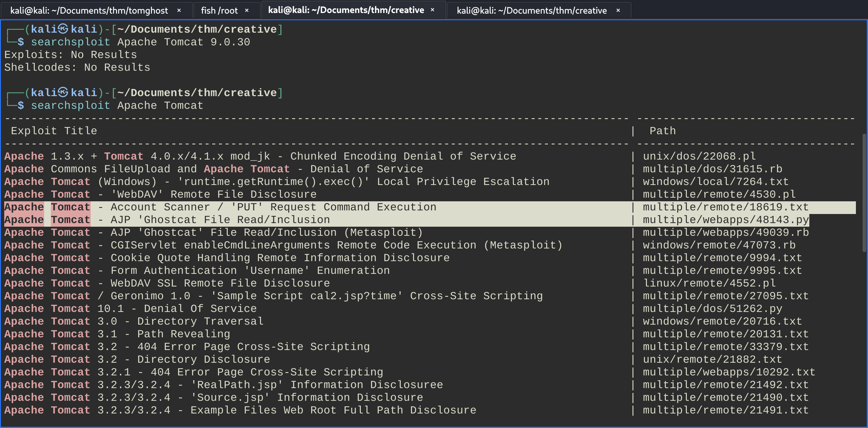This screenshot has height=428, width=868.
Task: Click 'Tomcat 10.1 - Denial Of Service' title
Action: [x=130, y=309]
